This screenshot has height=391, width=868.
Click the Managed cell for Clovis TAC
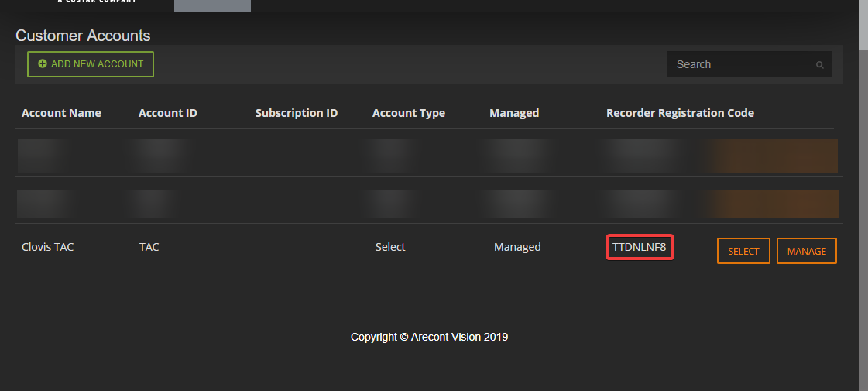coord(517,247)
